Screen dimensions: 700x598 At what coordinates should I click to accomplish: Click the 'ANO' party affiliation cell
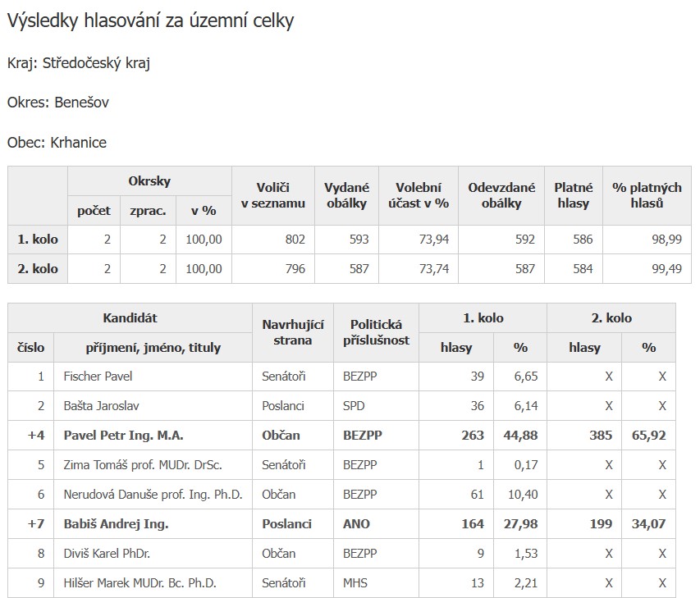click(x=376, y=524)
